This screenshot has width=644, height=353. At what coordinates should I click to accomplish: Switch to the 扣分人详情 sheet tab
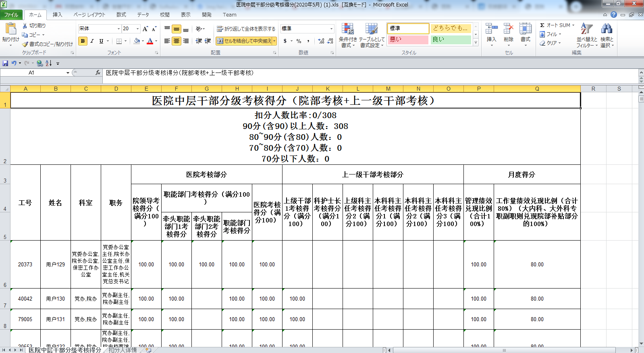pyautogui.click(x=123, y=350)
